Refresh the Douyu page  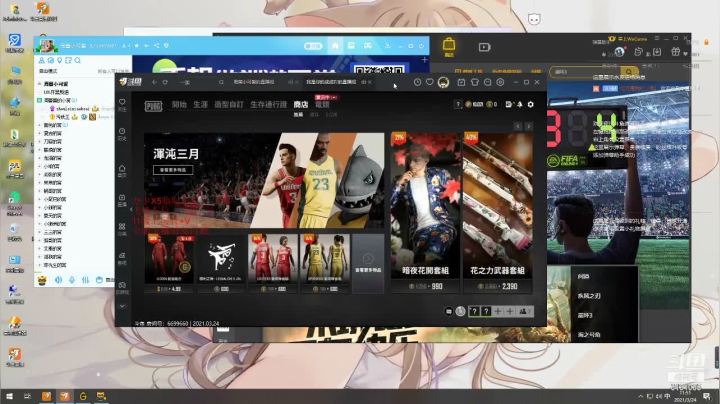pyautogui.click(x=165, y=82)
